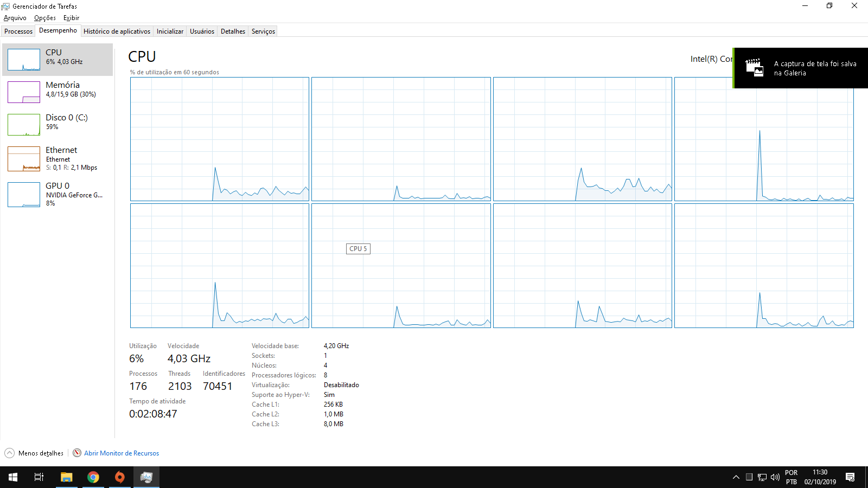This screenshot has height=488, width=868.
Task: Select Ethernet in the performance sidebar
Action: (58, 159)
